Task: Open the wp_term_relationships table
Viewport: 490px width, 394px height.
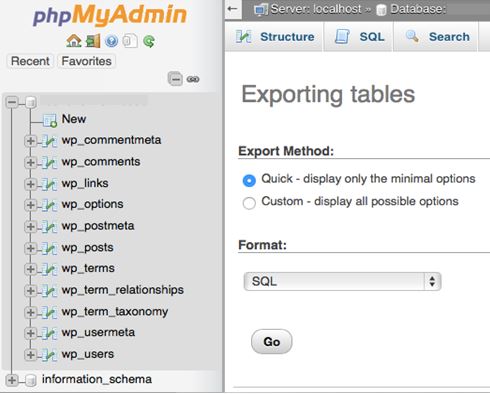Action: 123,290
